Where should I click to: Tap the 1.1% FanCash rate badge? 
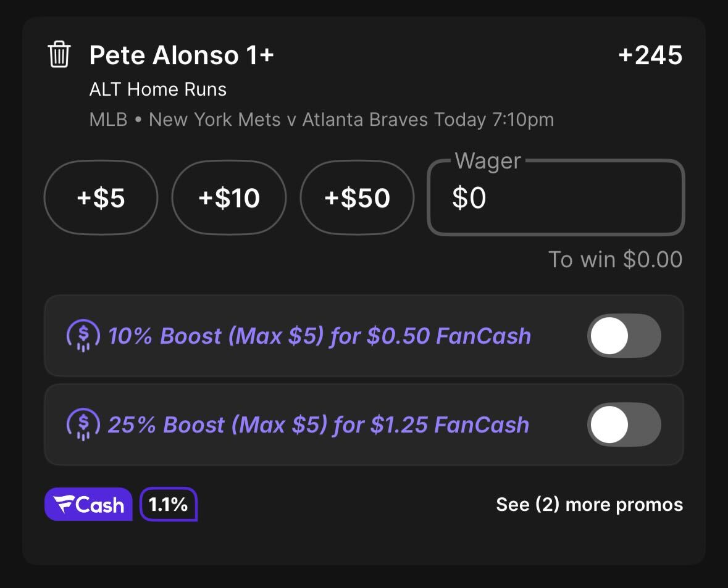tap(169, 504)
